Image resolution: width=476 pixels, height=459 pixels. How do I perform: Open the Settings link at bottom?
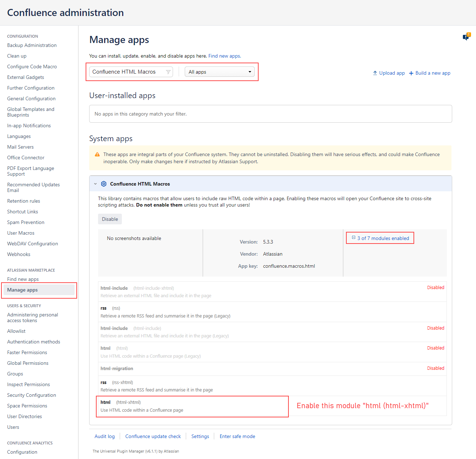(200, 436)
